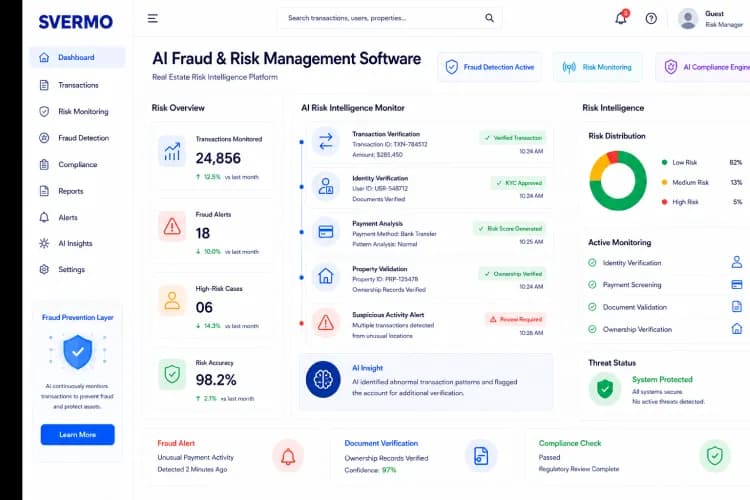Click the Risk Score Generated status tag

(x=509, y=229)
